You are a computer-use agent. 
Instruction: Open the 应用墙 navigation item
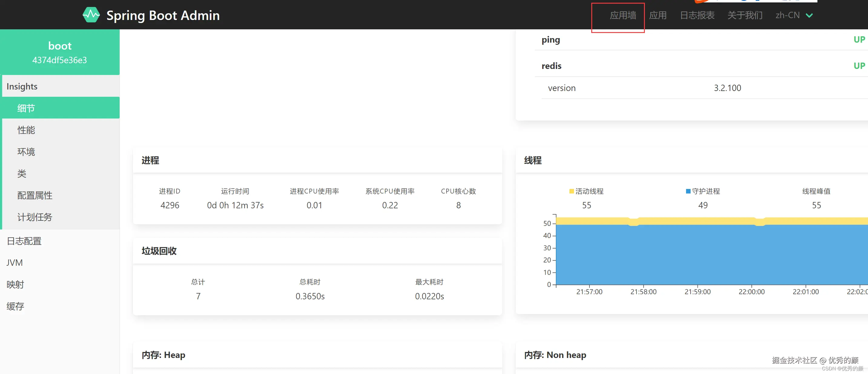623,15
